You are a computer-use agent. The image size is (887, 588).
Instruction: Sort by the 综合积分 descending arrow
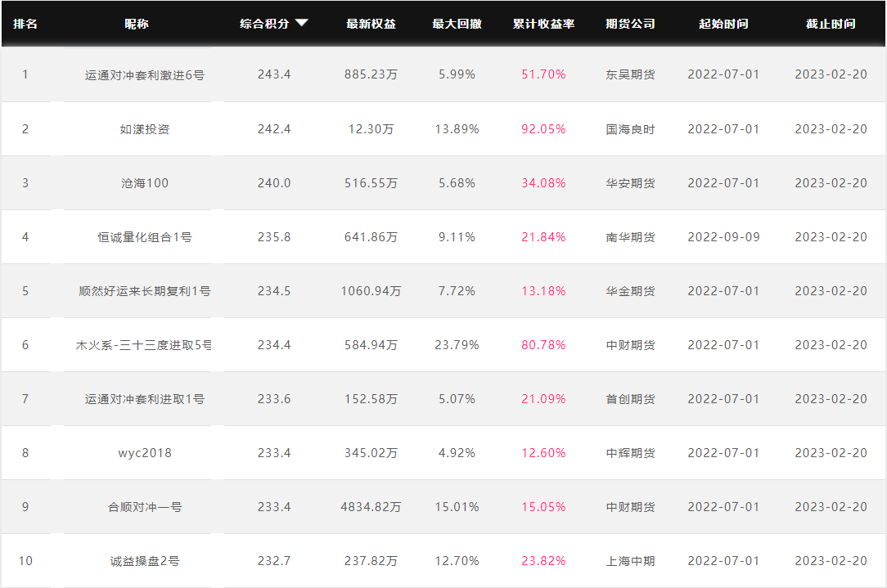pyautogui.click(x=301, y=23)
